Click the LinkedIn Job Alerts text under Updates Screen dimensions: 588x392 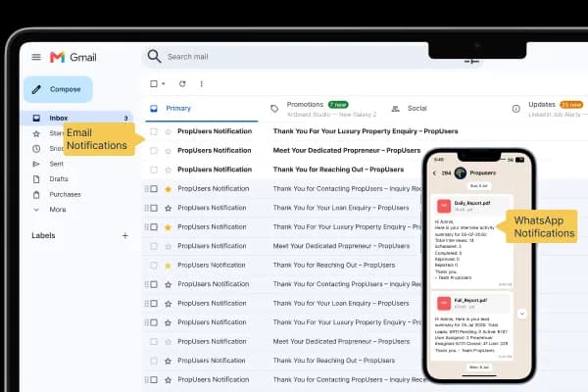555,115
